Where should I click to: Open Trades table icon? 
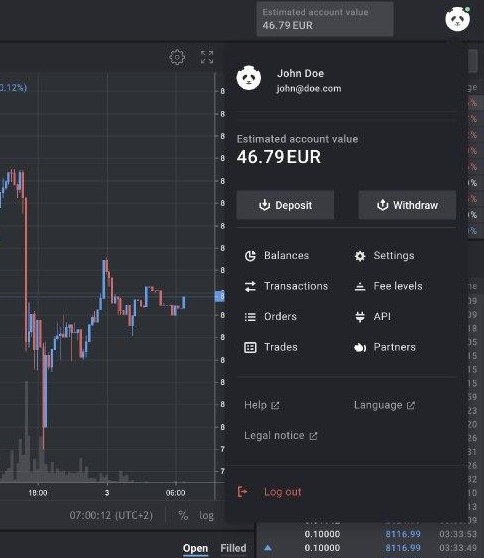coord(250,347)
